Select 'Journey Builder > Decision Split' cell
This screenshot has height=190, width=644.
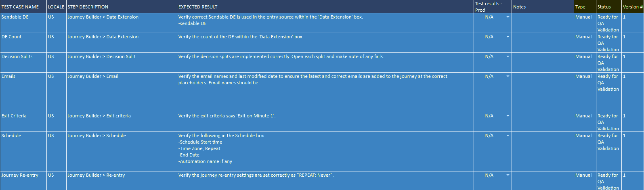pyautogui.click(x=122, y=63)
